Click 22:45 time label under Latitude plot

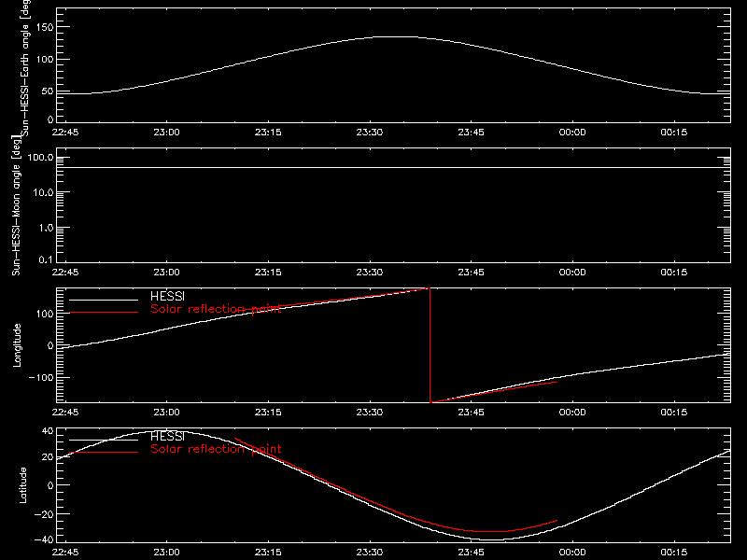click(x=65, y=552)
